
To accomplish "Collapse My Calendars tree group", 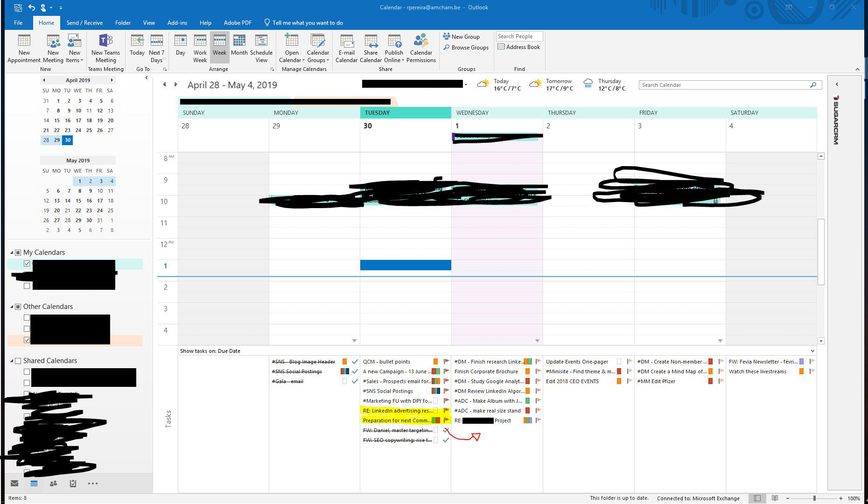I will 12,252.
